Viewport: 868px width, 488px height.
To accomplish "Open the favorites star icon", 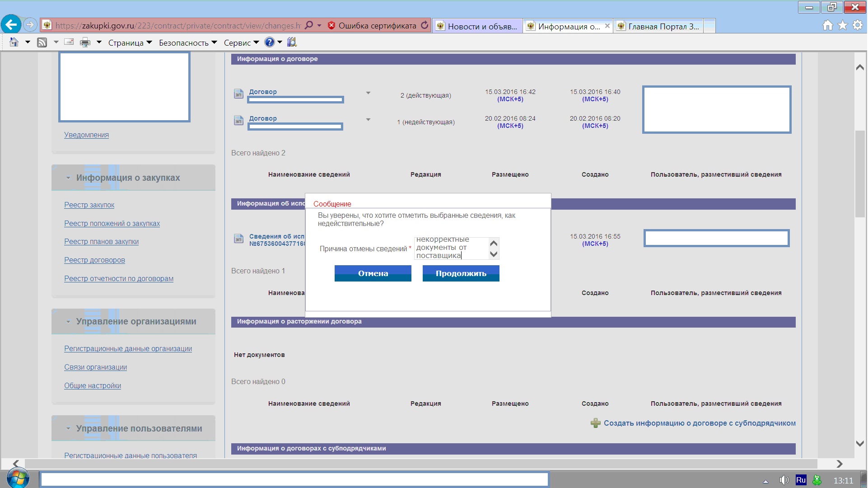I will pyautogui.click(x=843, y=25).
